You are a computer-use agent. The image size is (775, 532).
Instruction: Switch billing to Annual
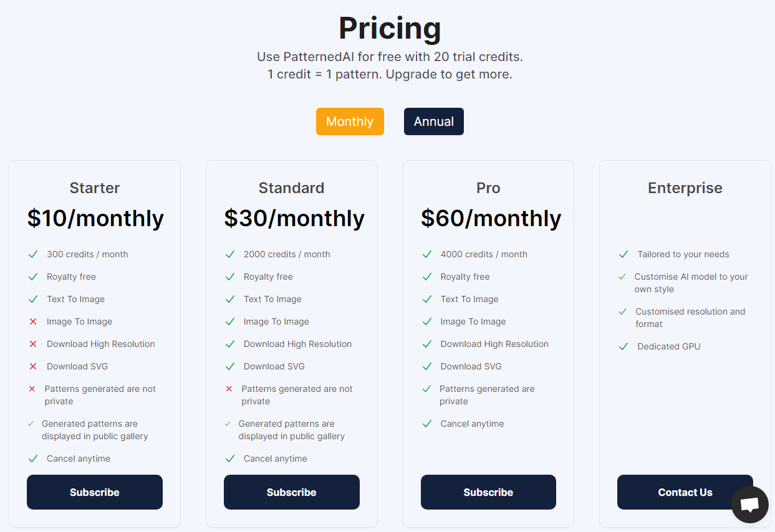434,121
